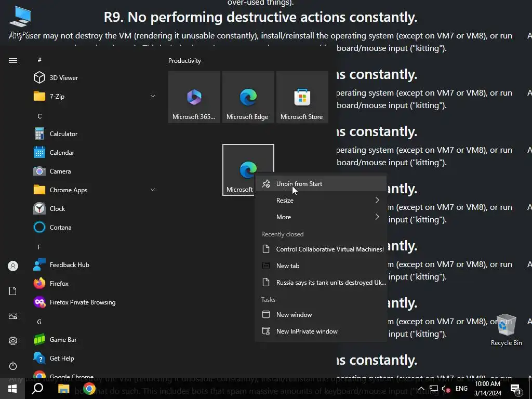Screen dimensions: 532x399
Task: Click the letter F index header
Action: (x=39, y=247)
